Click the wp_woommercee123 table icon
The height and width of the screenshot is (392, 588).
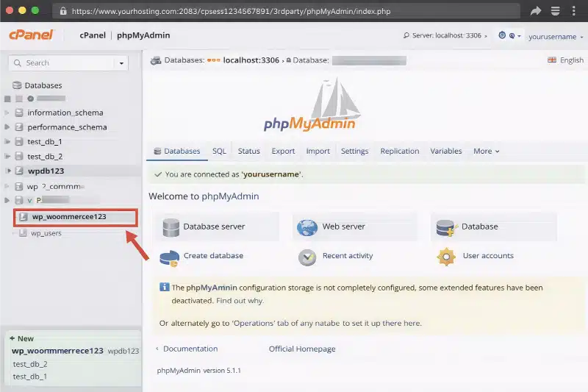tap(24, 217)
